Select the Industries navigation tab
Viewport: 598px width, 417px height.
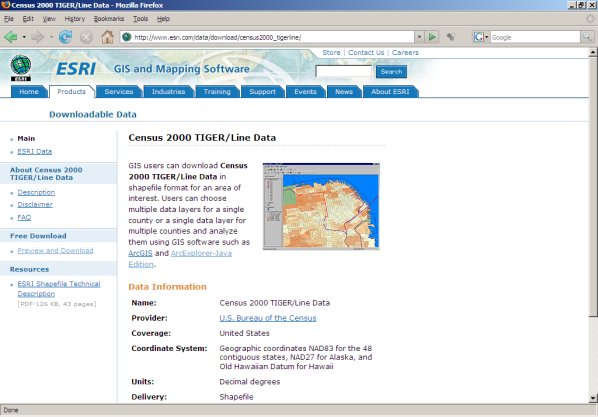click(168, 92)
